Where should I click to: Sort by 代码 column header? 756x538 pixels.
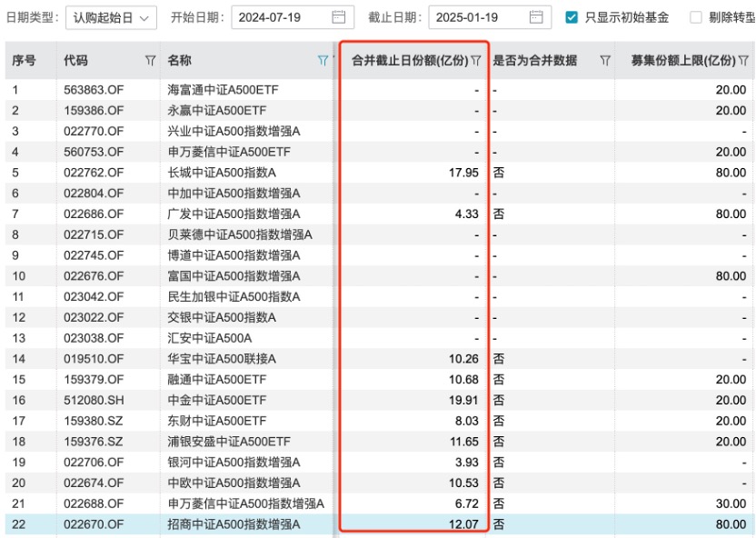75,60
